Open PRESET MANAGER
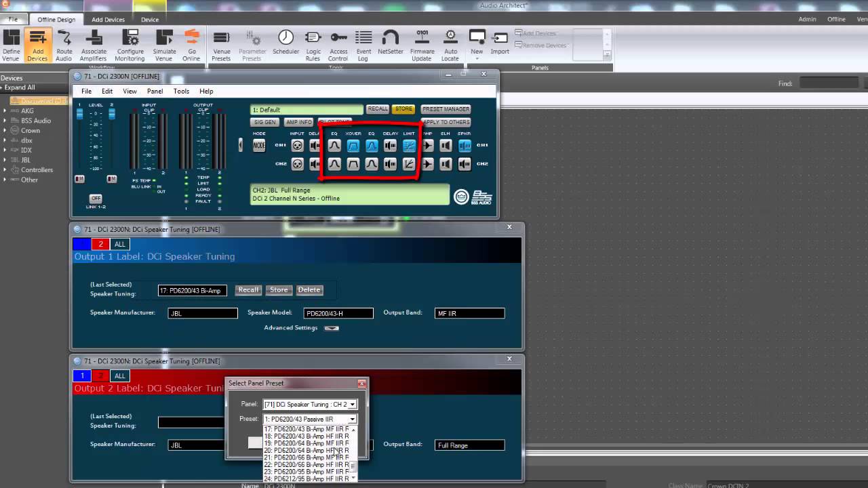 446,109
